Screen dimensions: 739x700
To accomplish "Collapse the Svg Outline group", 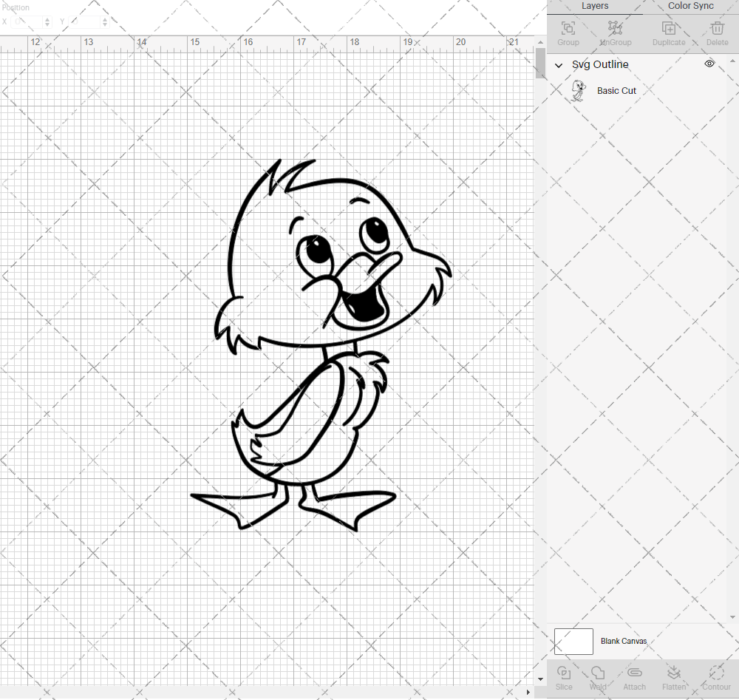I will pyautogui.click(x=559, y=64).
